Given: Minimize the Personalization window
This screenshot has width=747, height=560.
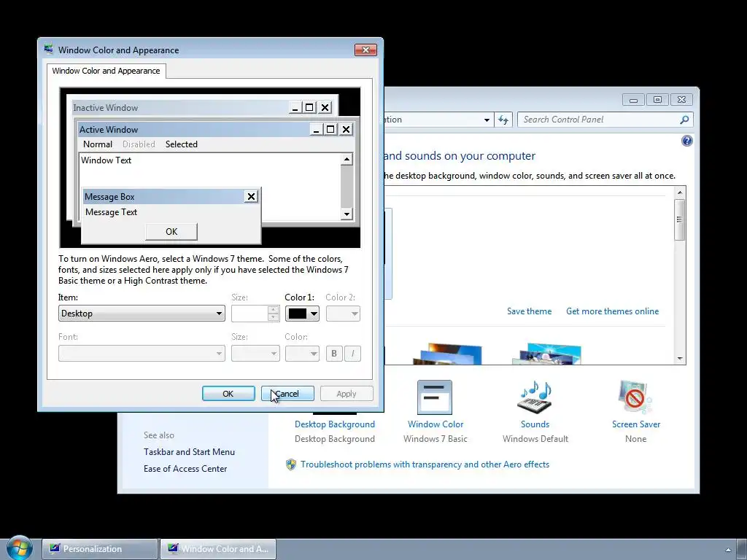Looking at the screenshot, I should 633,99.
